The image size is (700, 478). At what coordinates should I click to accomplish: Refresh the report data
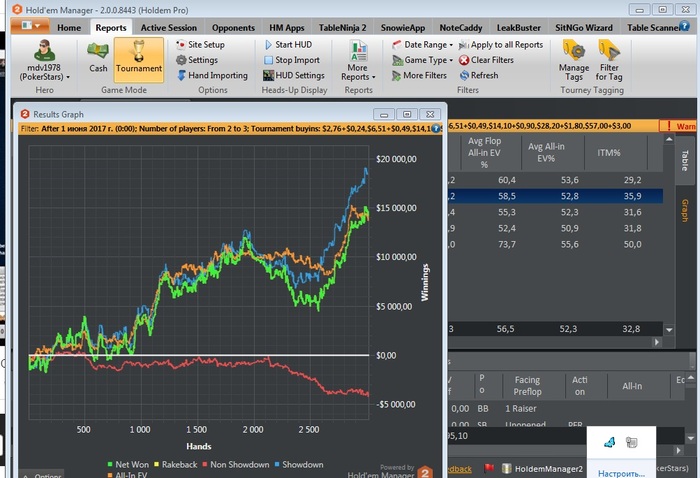click(x=479, y=75)
